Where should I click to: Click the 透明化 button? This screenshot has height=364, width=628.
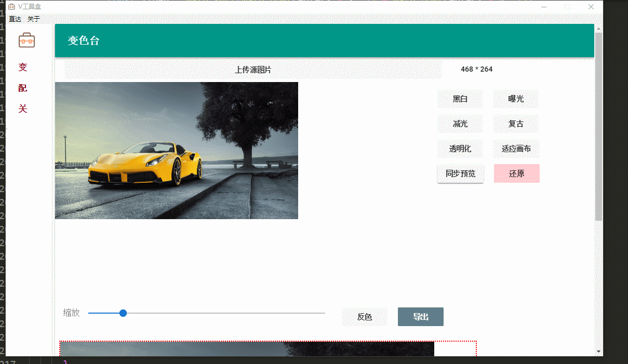(x=460, y=149)
